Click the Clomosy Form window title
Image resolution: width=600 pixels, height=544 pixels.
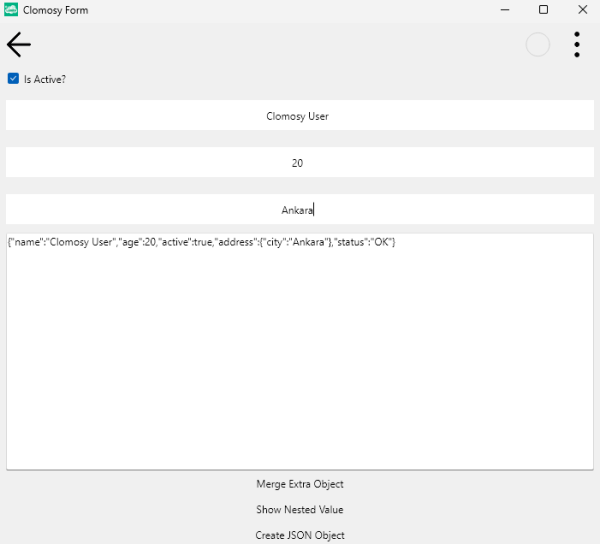[55, 10]
